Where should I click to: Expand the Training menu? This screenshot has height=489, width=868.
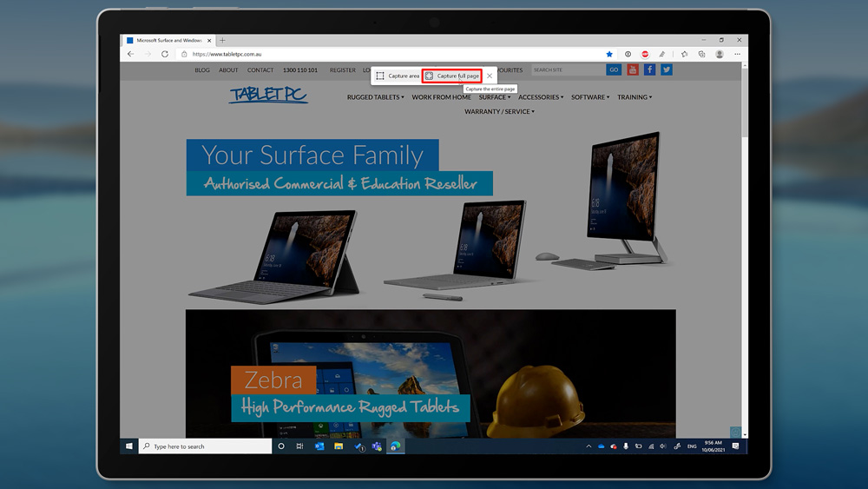(635, 97)
